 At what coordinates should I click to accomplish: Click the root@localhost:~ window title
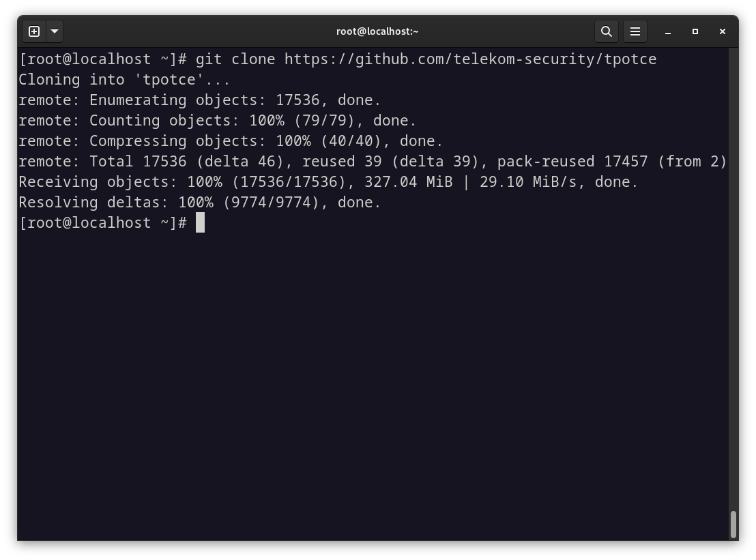pyautogui.click(x=377, y=31)
